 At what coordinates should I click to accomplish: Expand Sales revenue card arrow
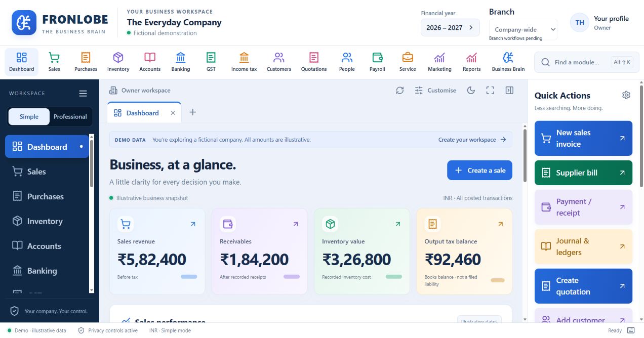point(193,224)
